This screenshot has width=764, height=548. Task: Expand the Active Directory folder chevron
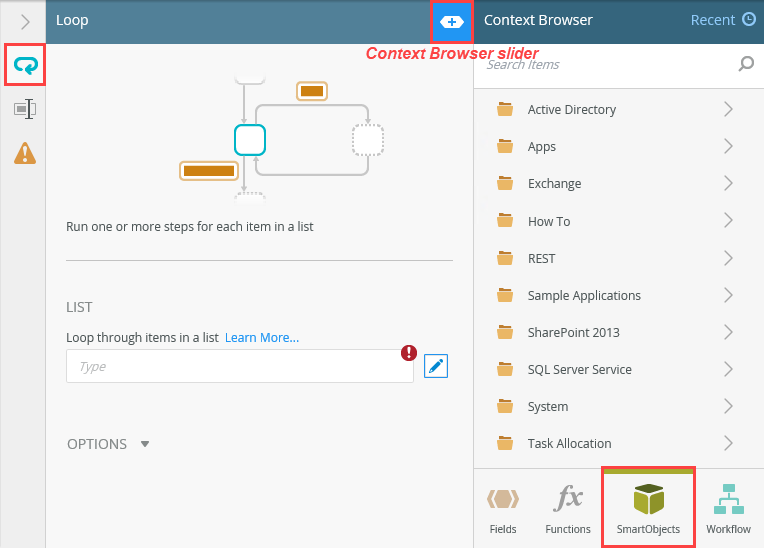[728, 109]
